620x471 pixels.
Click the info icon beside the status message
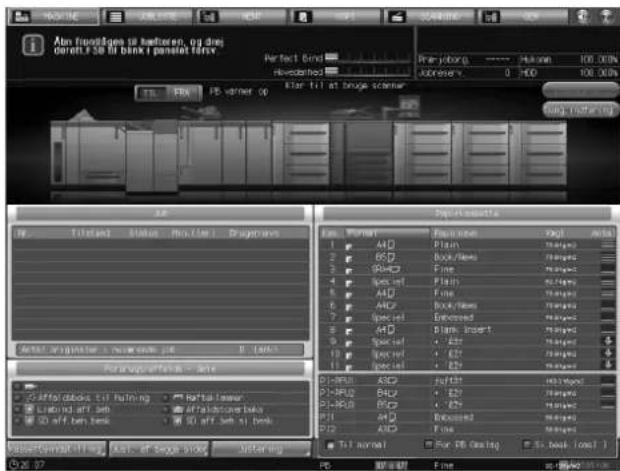[x=33, y=45]
